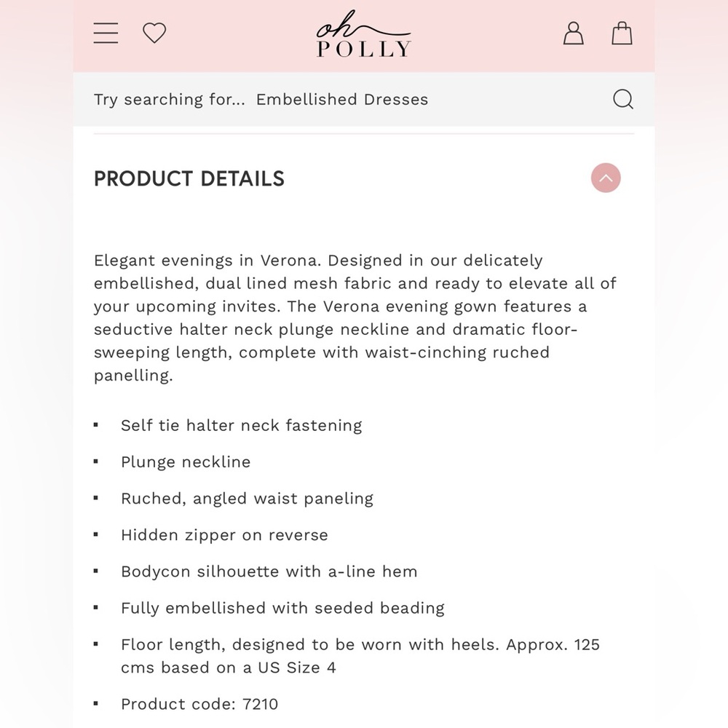Click the 'Fully embellished with seeded beading' bullet
The height and width of the screenshot is (728, 728).
(x=282, y=608)
